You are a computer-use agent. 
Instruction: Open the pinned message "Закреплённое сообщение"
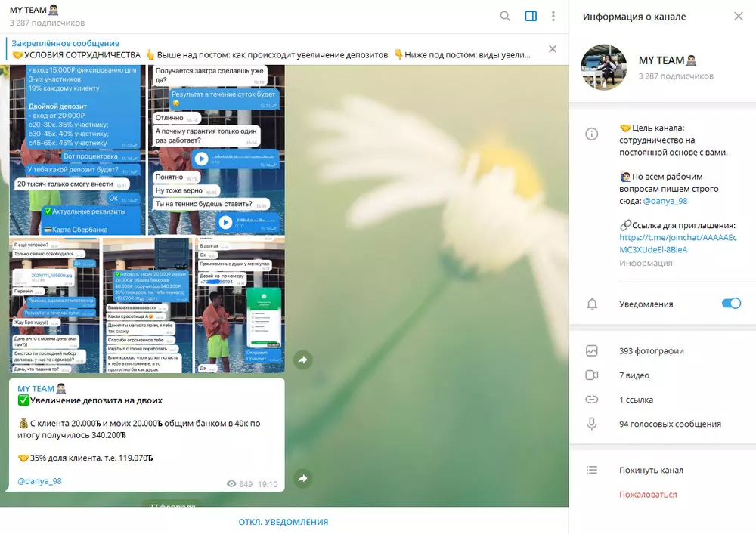[x=270, y=49]
